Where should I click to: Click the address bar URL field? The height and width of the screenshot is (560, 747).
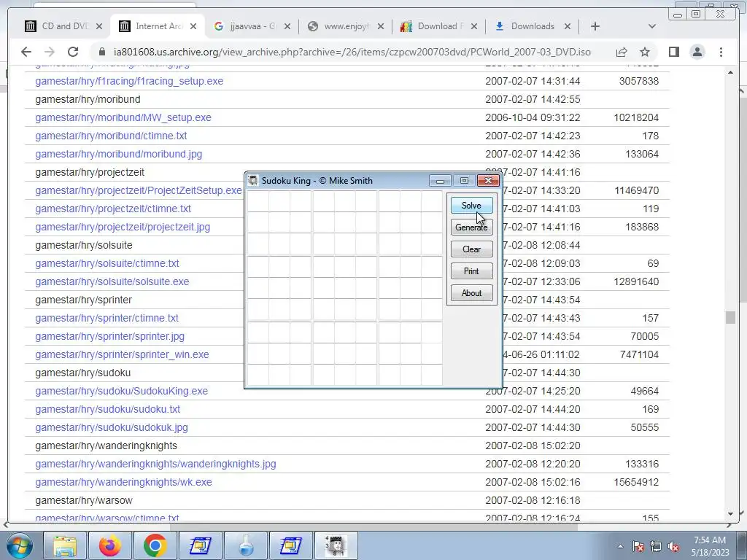(x=352, y=52)
